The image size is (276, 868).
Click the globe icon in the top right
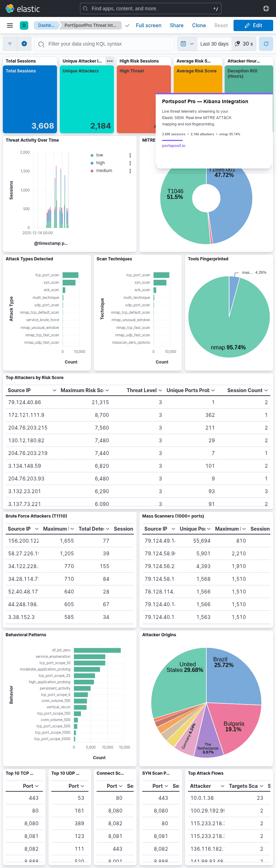[x=266, y=8]
